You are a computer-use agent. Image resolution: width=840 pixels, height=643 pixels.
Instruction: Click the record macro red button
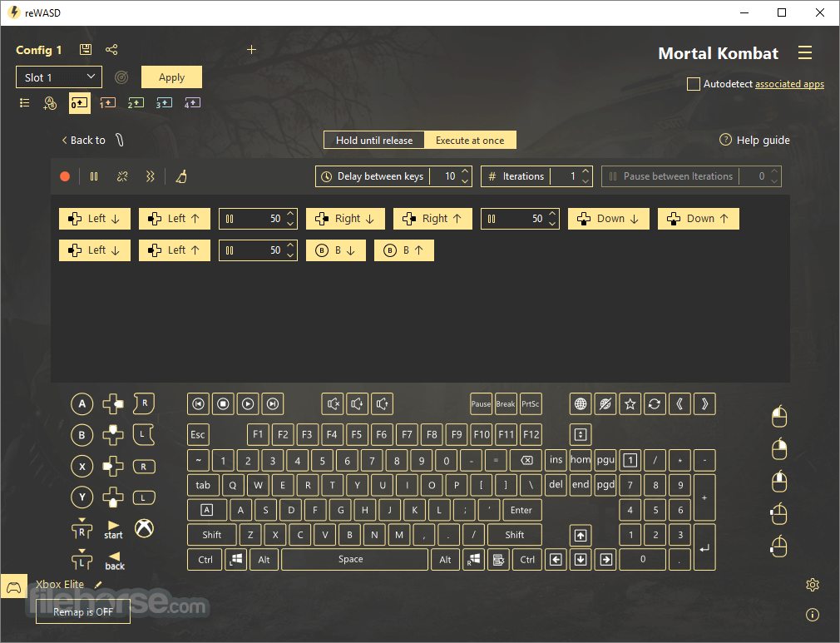point(65,176)
